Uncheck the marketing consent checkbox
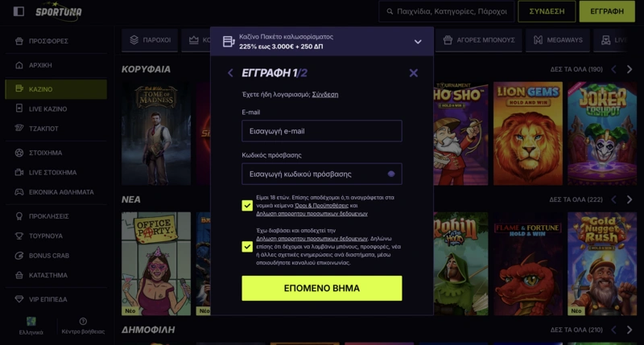Viewport: 644px width, 345px height. (x=247, y=247)
